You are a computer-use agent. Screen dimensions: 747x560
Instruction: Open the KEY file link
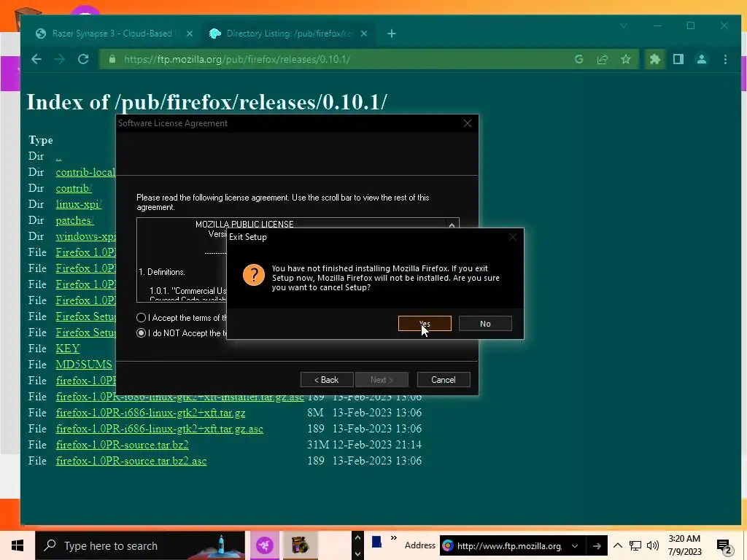click(x=68, y=349)
